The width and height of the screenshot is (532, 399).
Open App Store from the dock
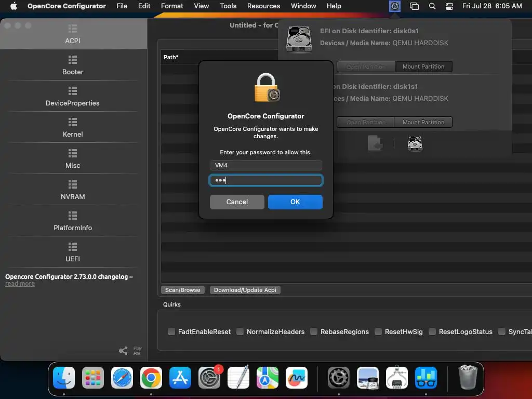point(180,377)
